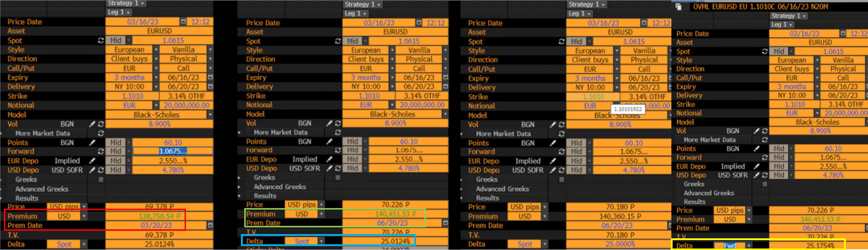The height and width of the screenshot is (250, 868).
Task: Open Delivery date calendar in leftmost panel
Action: click(210, 86)
